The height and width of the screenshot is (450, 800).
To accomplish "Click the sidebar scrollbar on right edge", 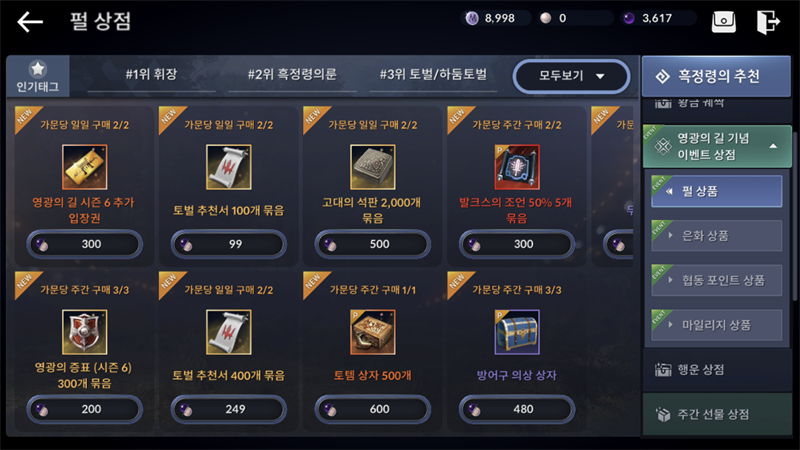I will pyautogui.click(x=795, y=214).
